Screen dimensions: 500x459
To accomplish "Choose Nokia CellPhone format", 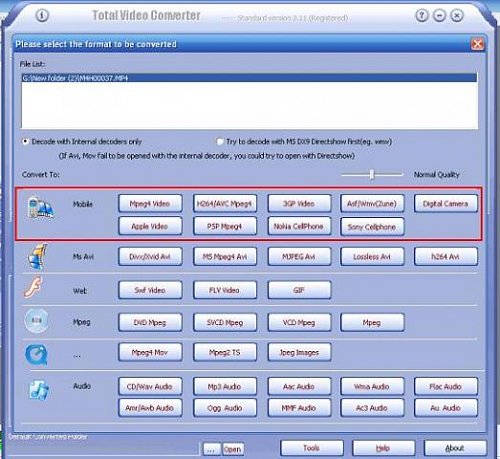I will pos(299,226).
